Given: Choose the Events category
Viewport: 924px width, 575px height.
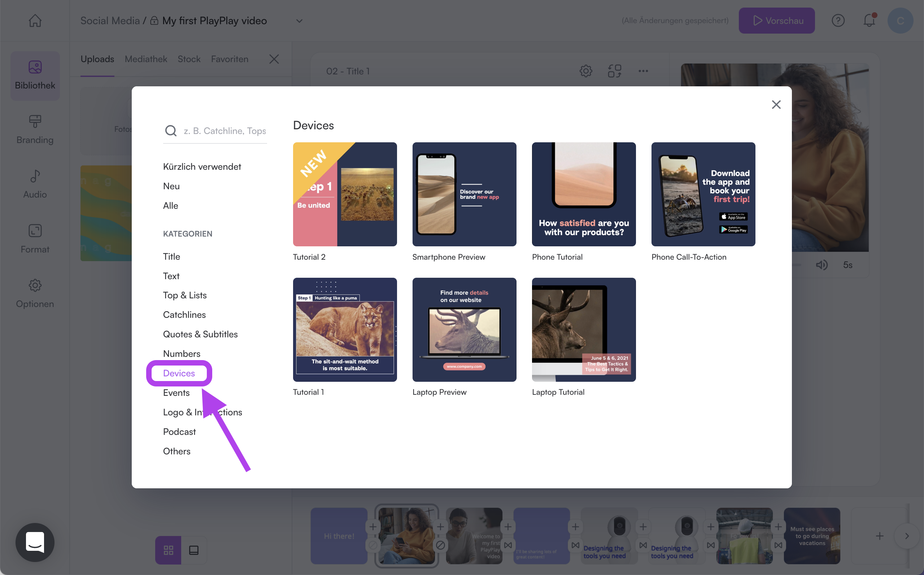Looking at the screenshot, I should click(x=176, y=393).
